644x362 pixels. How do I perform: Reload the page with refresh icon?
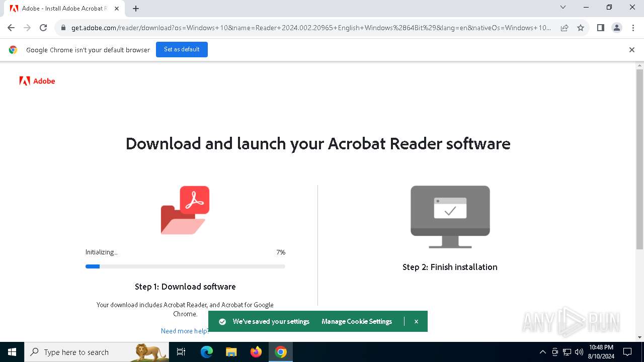coord(43,28)
